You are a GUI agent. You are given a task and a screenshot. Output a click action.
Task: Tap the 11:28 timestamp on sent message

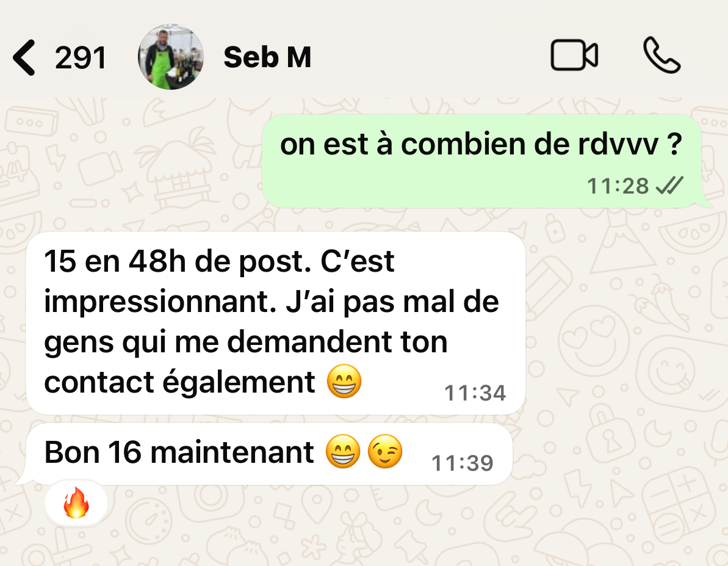click(618, 186)
